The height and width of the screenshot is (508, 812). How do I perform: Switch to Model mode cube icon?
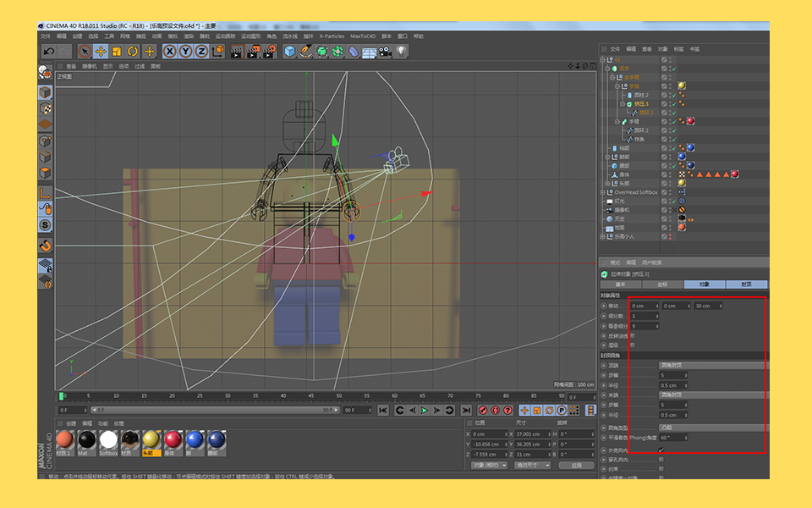[46, 92]
